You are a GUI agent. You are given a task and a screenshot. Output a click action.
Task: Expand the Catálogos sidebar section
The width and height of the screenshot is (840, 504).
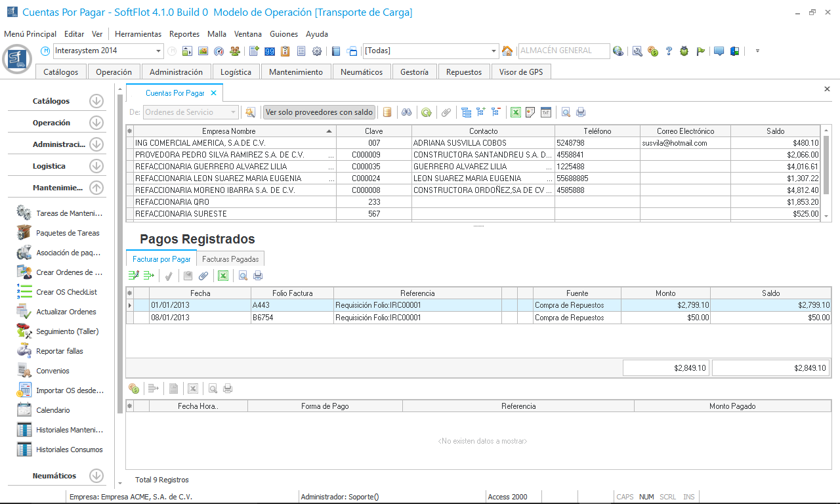pos(96,101)
